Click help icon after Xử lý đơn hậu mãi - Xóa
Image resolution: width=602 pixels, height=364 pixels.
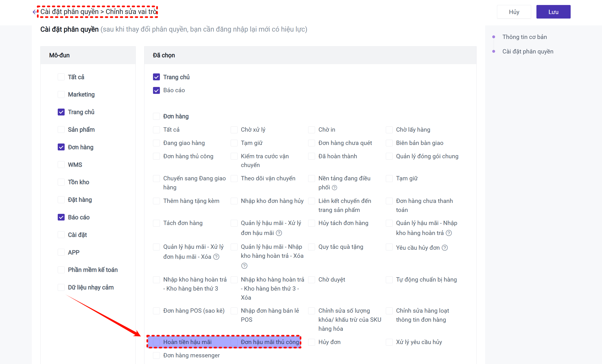point(216,257)
